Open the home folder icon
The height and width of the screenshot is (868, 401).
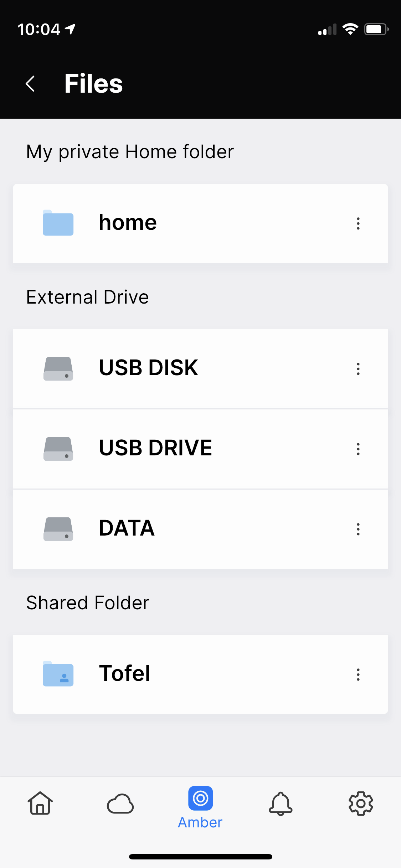coord(58,223)
